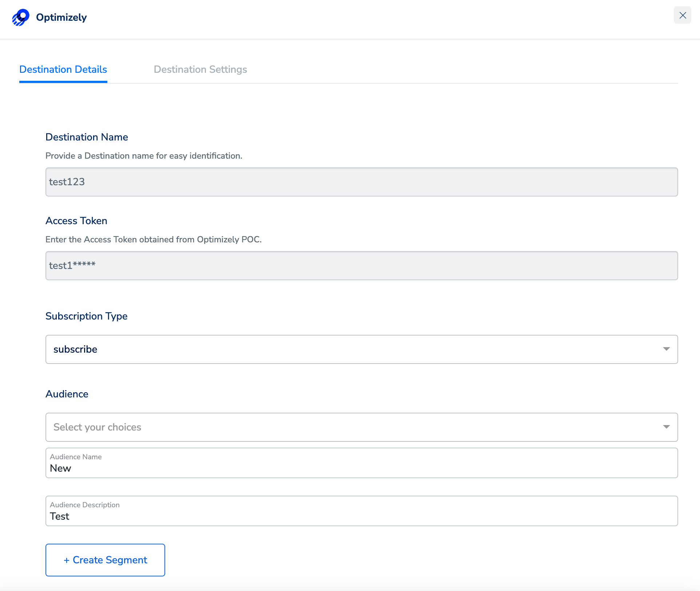700x591 pixels.
Task: Click the Audience heading label
Action: (67, 394)
